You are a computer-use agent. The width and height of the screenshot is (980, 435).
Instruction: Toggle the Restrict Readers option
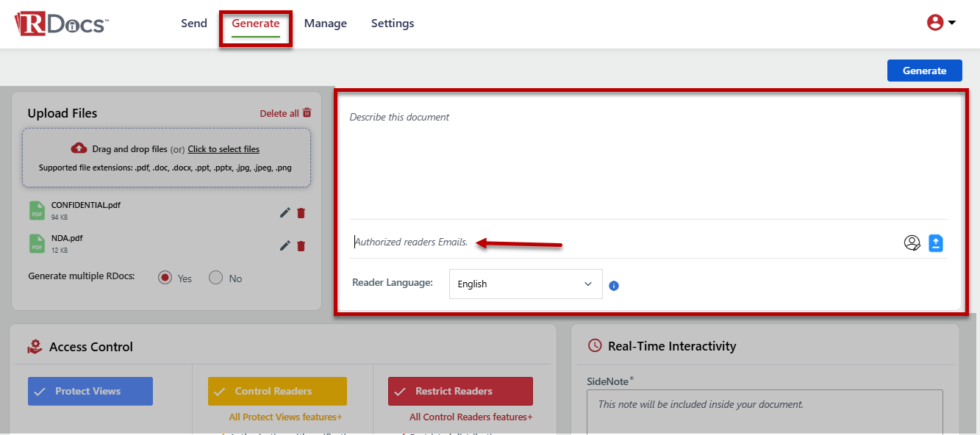pos(460,391)
